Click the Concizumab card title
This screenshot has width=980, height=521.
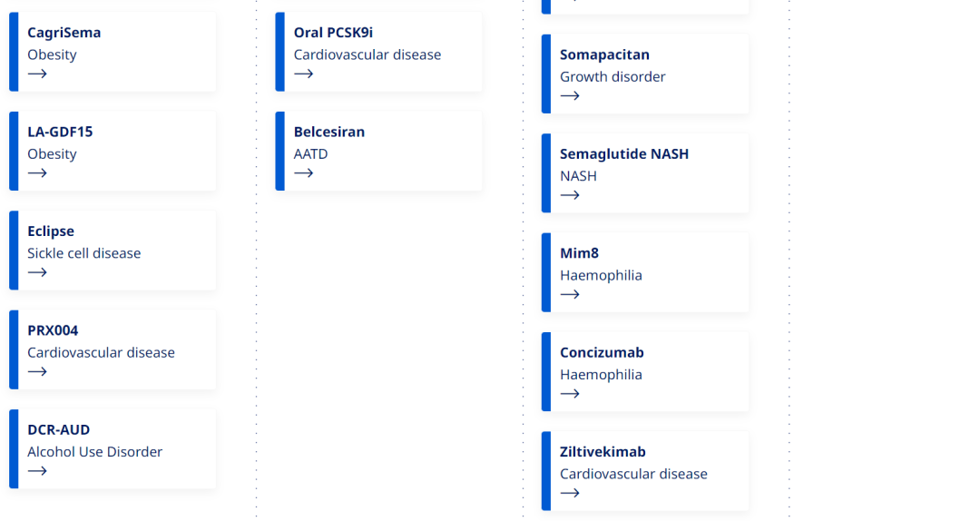coord(602,353)
